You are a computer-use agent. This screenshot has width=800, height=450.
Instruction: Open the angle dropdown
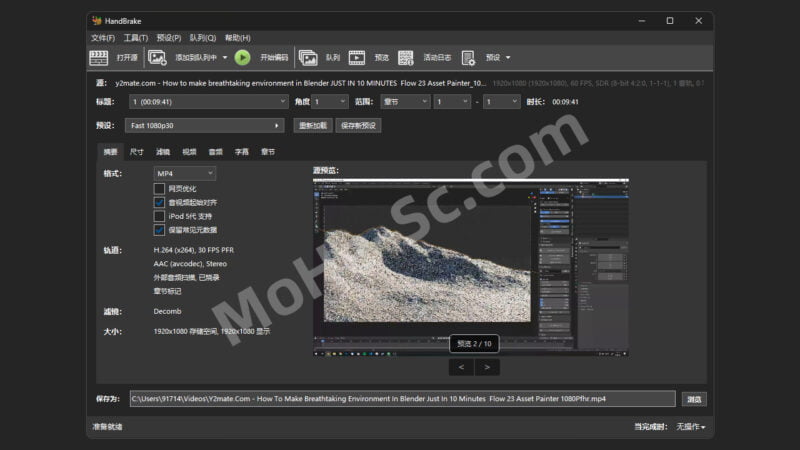click(330, 102)
